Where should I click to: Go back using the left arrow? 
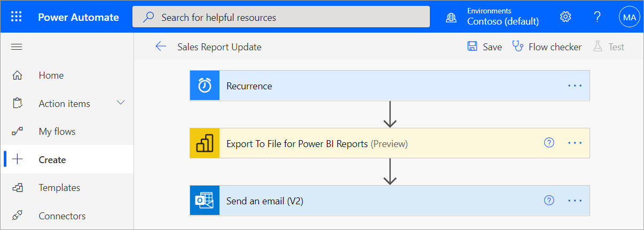point(161,47)
